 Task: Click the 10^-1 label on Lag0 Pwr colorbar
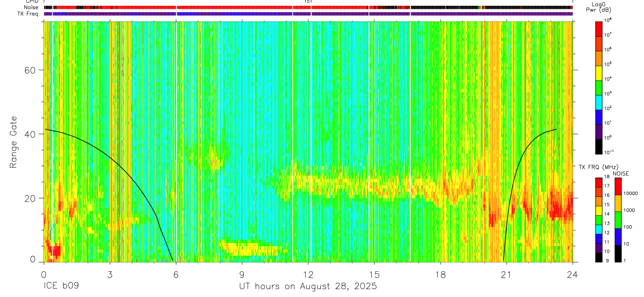(609, 152)
